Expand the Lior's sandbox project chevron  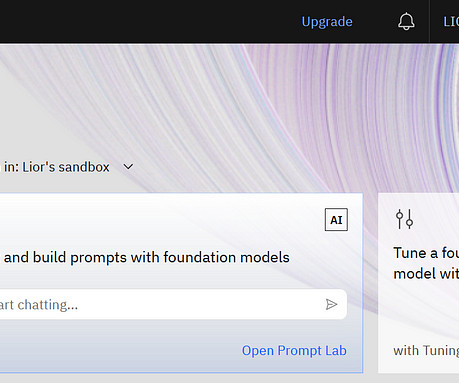pyautogui.click(x=128, y=167)
